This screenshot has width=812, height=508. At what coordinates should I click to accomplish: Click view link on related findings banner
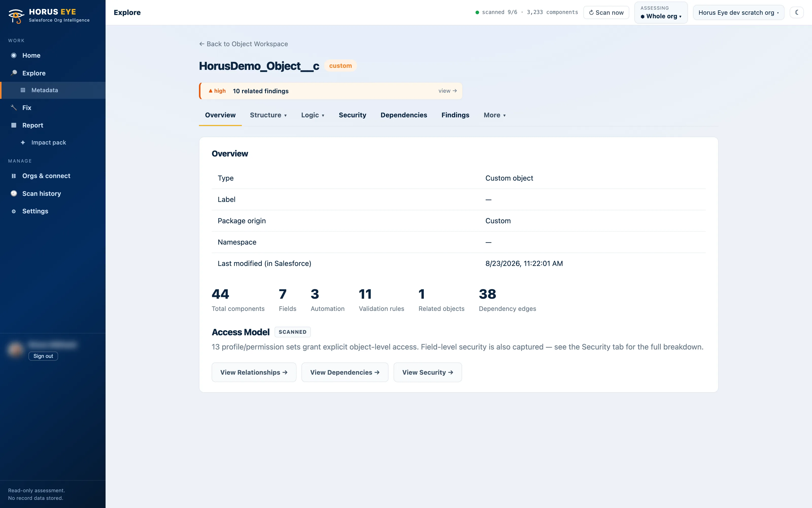[447, 91]
